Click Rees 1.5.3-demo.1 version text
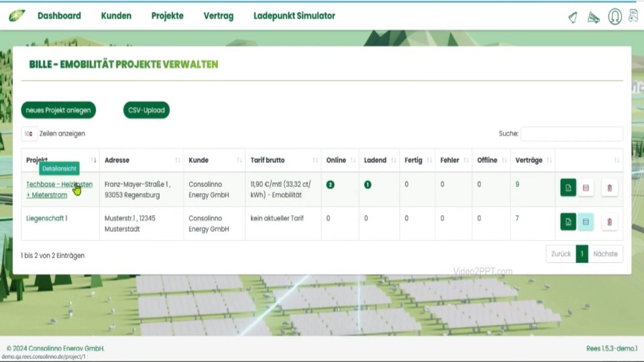The image size is (644, 362). (x=612, y=349)
